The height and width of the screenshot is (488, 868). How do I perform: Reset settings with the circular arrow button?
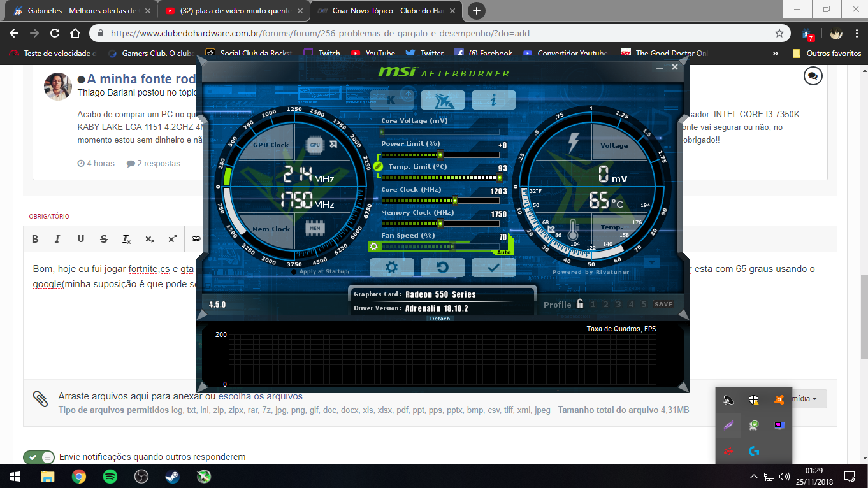tap(442, 268)
